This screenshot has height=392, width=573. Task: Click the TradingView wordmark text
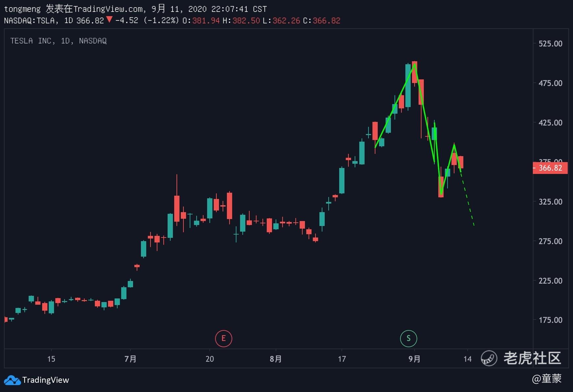(46, 380)
